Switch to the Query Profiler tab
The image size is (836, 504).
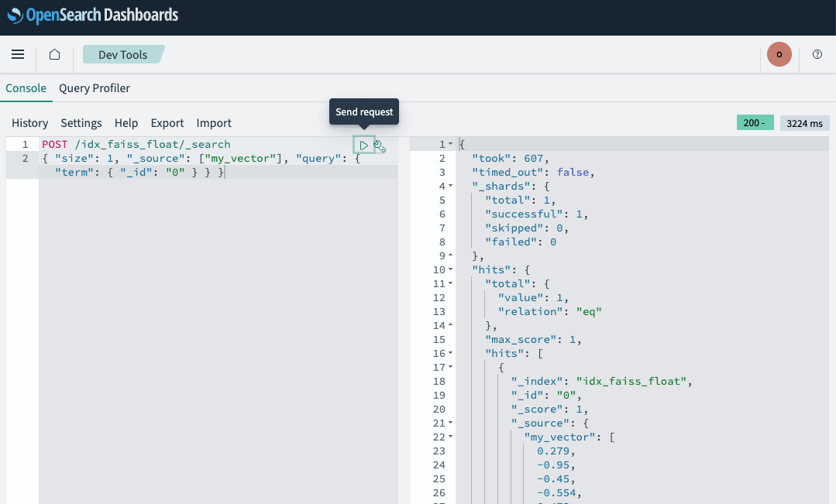coord(95,88)
